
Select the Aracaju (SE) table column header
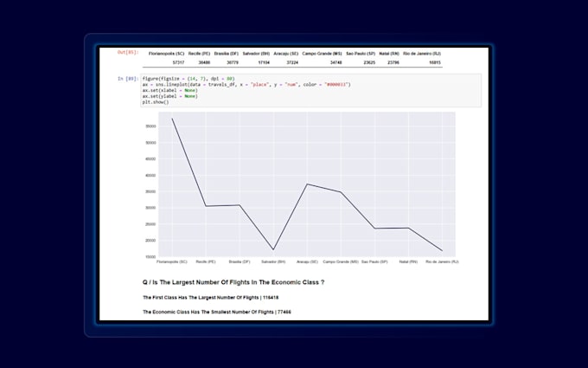tap(285, 54)
